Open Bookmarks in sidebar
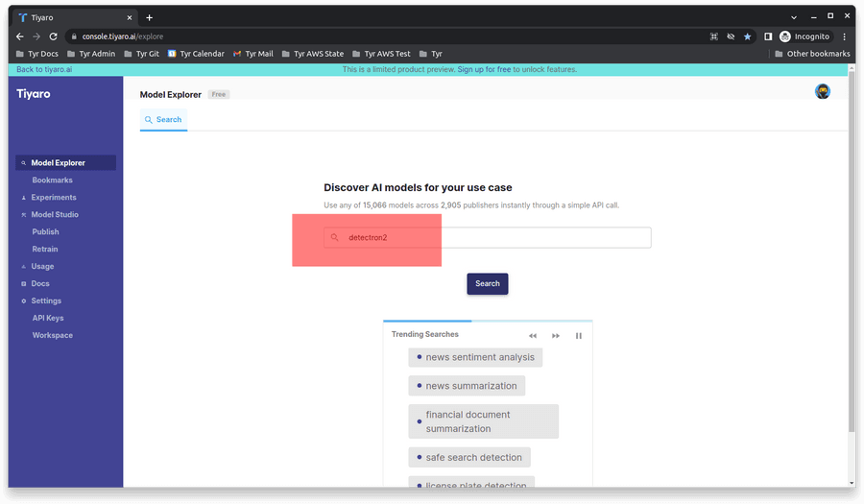 53,180
